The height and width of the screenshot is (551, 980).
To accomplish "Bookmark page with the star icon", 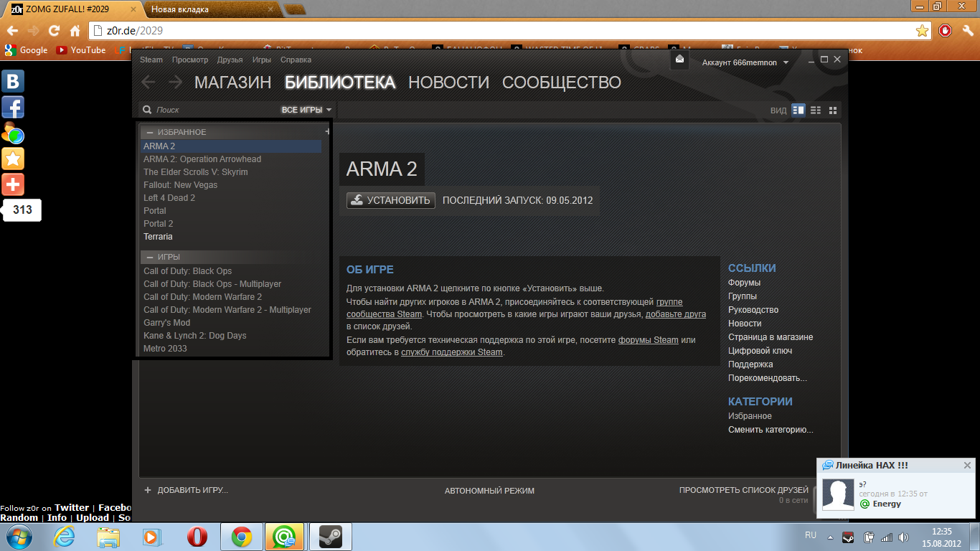I will 923,31.
